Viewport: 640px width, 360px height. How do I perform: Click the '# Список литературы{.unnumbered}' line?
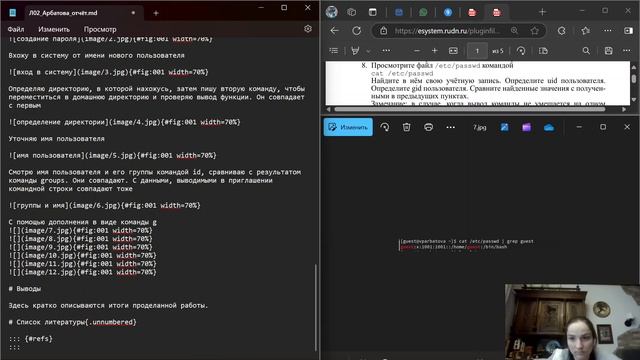(72, 322)
